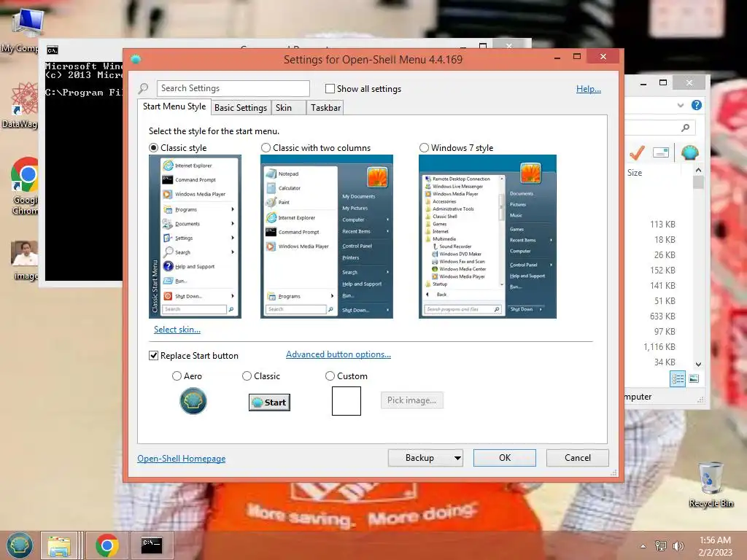Uncheck Replace Start button checkbox
The image size is (747, 560).
coord(153,355)
